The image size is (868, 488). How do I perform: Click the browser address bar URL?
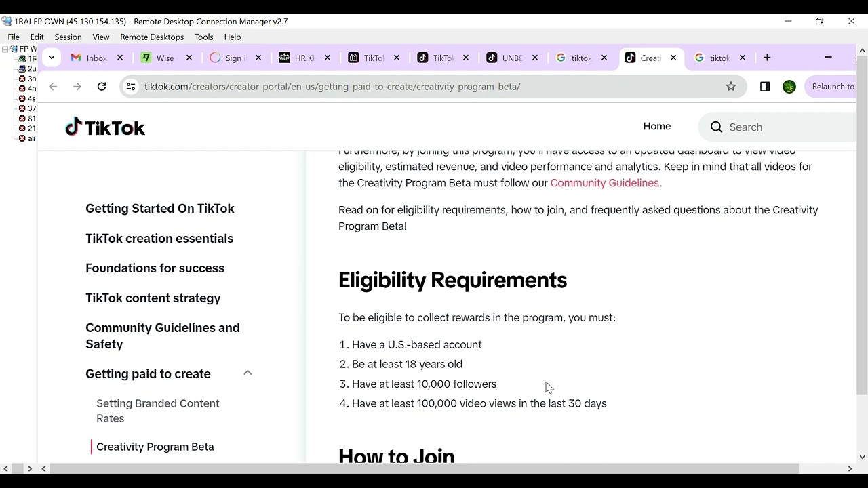(x=332, y=87)
